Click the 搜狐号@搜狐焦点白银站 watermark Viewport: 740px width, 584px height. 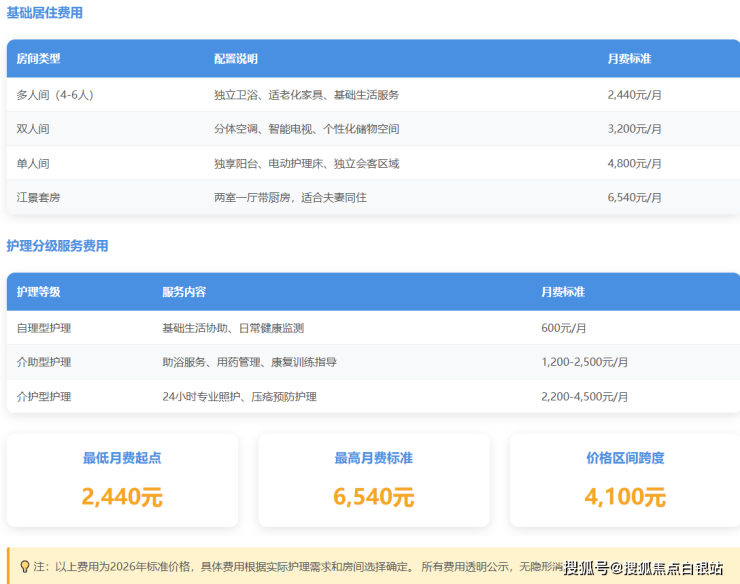[x=643, y=569]
